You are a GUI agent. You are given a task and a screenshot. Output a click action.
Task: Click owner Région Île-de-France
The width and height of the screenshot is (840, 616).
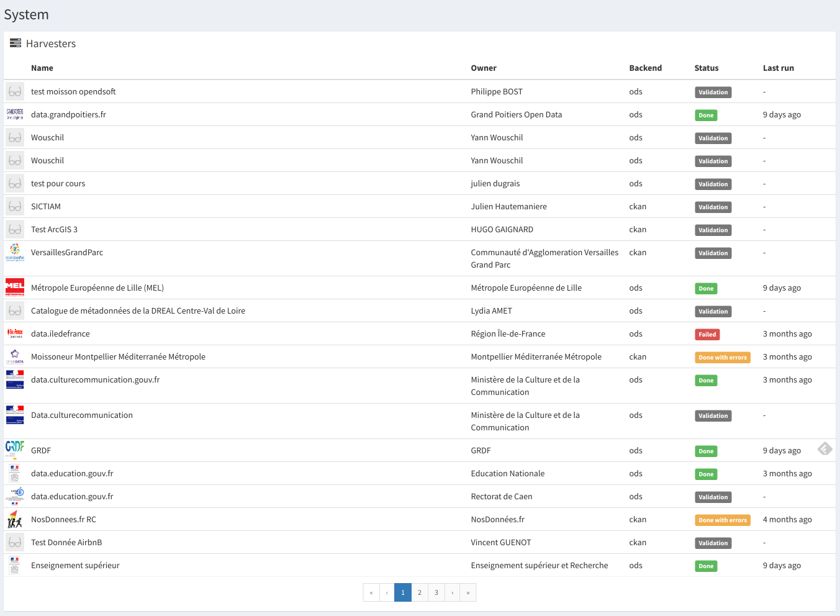click(x=508, y=333)
